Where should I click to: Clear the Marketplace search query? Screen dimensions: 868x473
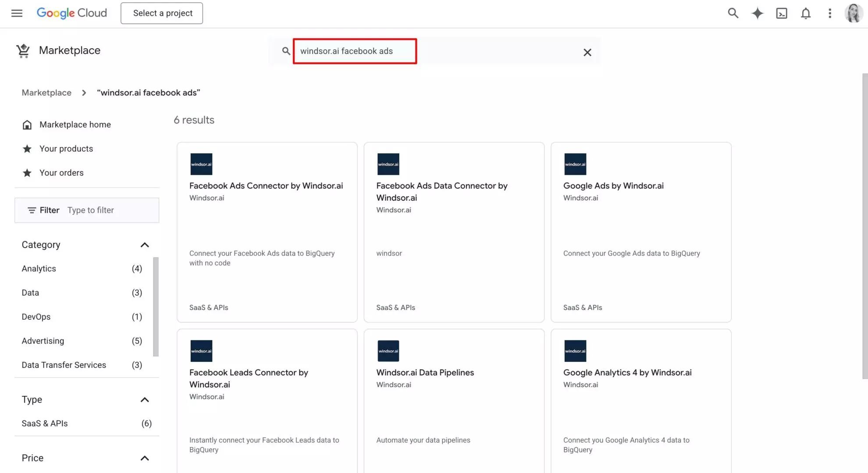click(x=587, y=53)
